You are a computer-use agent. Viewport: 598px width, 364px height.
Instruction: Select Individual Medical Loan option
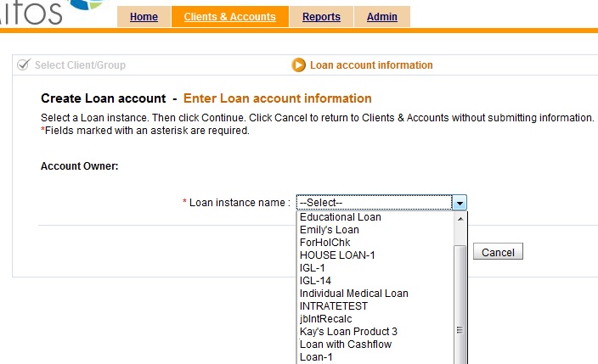(353, 294)
